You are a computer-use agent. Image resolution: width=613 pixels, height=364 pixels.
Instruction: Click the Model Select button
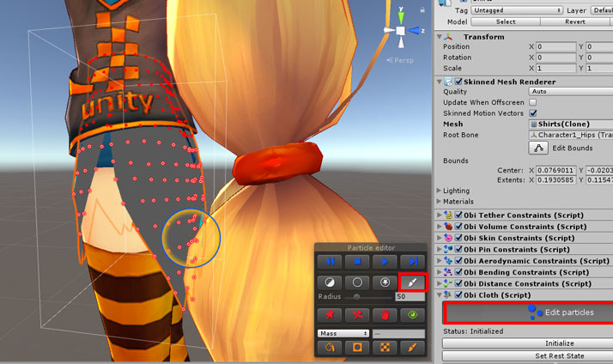coord(506,22)
